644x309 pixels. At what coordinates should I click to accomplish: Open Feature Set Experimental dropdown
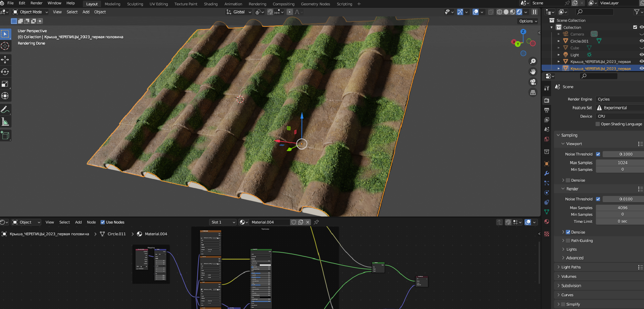620,108
